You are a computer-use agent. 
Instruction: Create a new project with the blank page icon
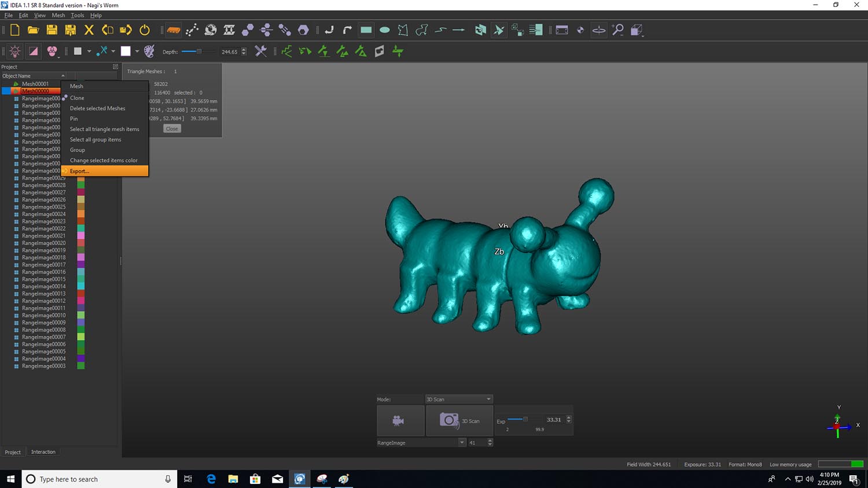15,30
